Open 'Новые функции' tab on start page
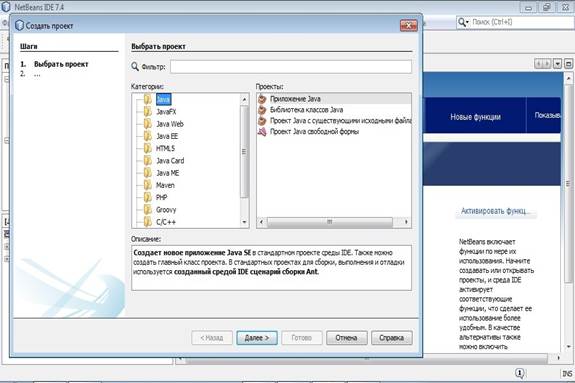This screenshot has height=383, width=575. click(475, 117)
